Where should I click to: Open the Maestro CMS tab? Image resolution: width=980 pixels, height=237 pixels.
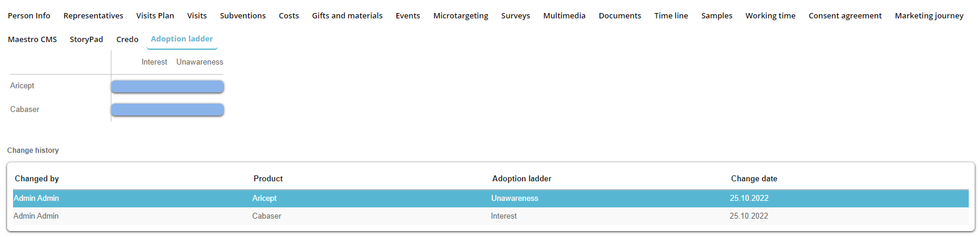(x=32, y=40)
